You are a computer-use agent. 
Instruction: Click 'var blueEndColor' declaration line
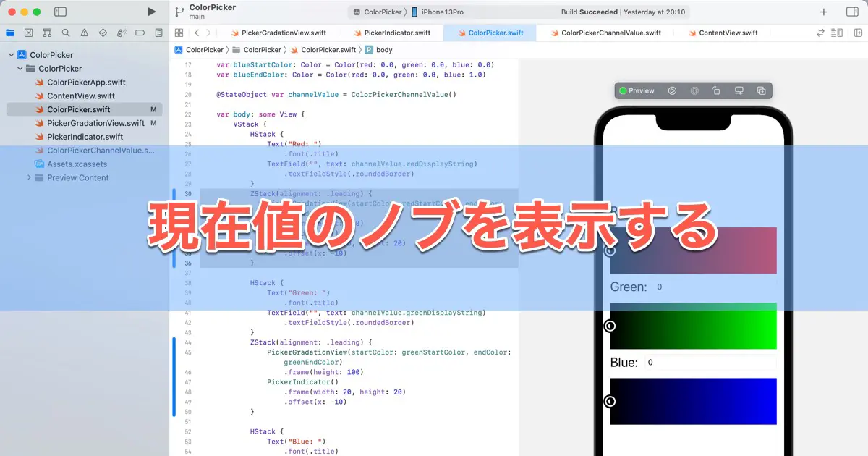pos(351,75)
